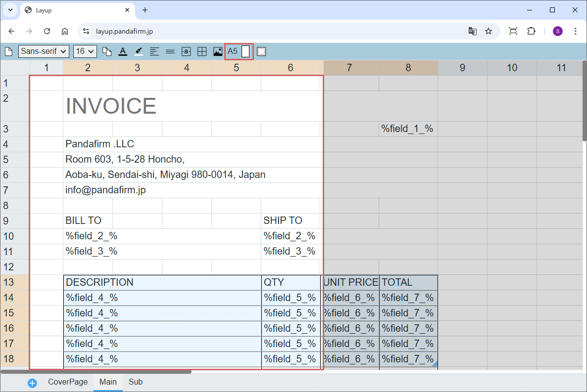This screenshot has width=587, height=392.
Task: Click the insert image icon
Action: (218, 51)
